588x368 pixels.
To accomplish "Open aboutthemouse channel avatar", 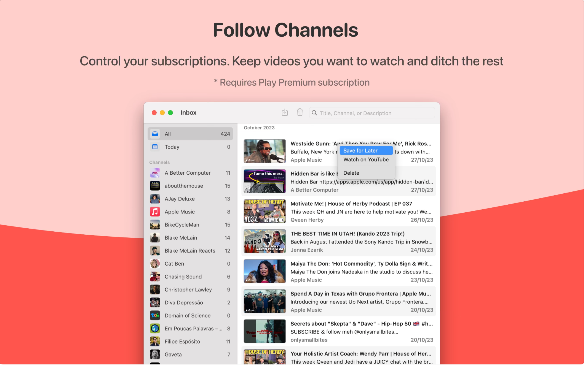I will (x=155, y=186).
